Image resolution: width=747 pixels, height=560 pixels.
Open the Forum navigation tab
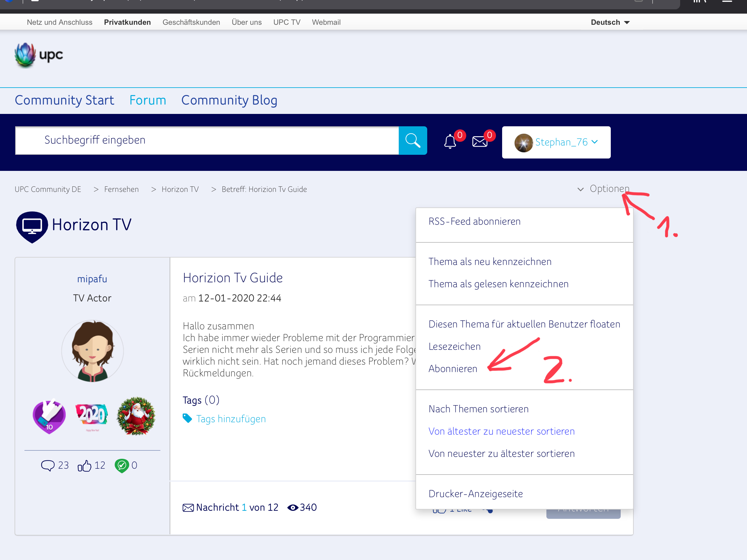pyautogui.click(x=148, y=100)
